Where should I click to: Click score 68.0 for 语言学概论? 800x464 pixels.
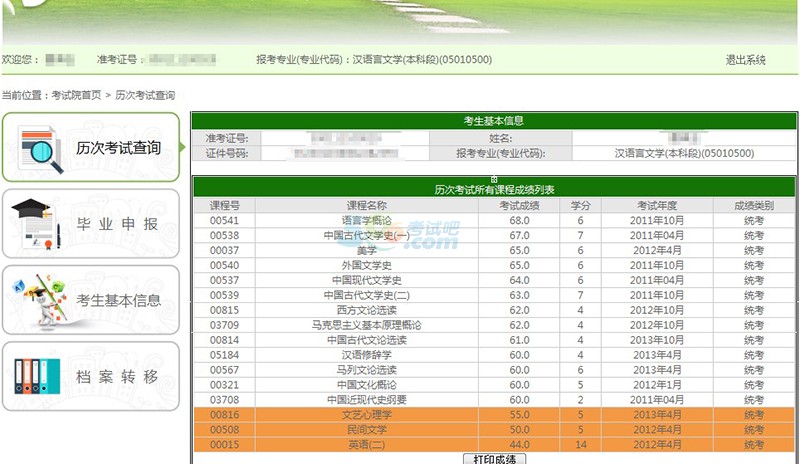tap(519, 221)
